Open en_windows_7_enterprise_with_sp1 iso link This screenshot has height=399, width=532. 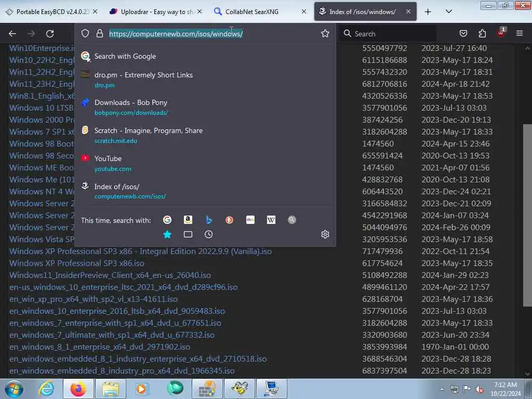[x=115, y=323]
